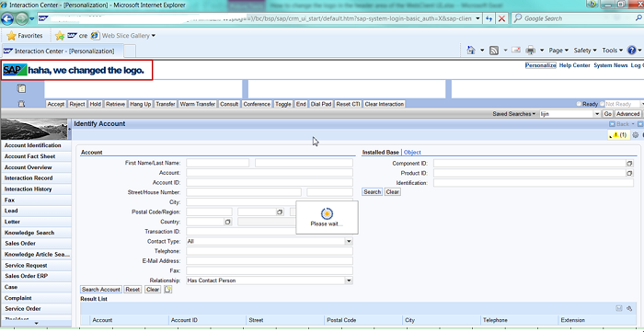Click the Go button
Screen dimensions: 644x332
[x=607, y=114]
